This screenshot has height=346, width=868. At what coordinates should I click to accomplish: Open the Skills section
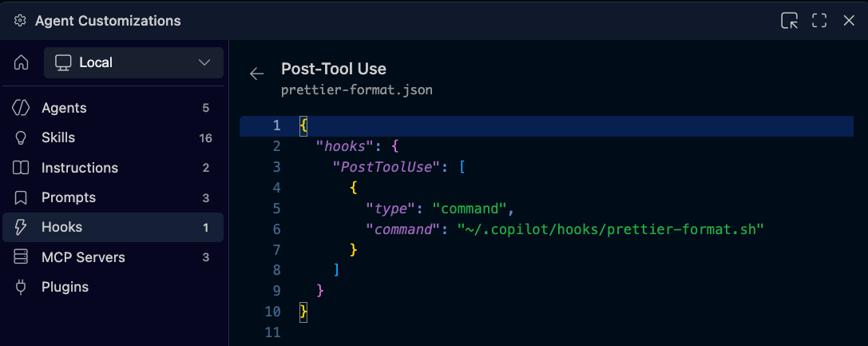pyautogui.click(x=113, y=138)
